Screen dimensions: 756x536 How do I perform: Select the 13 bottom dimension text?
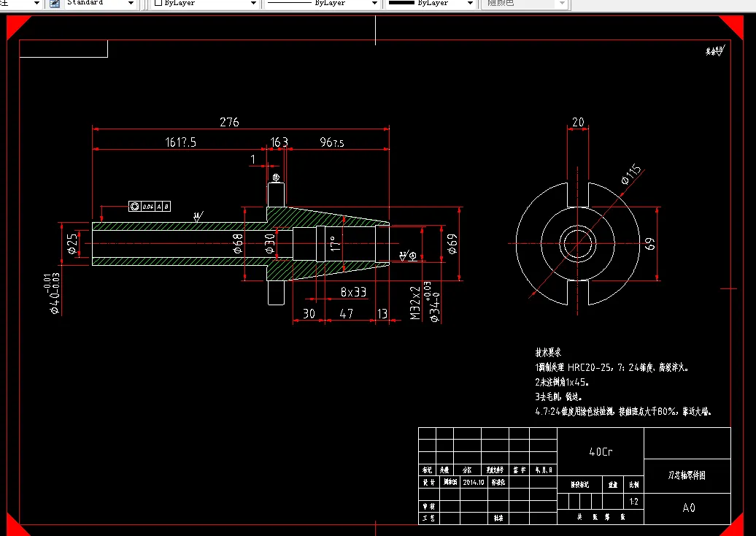[382, 313]
